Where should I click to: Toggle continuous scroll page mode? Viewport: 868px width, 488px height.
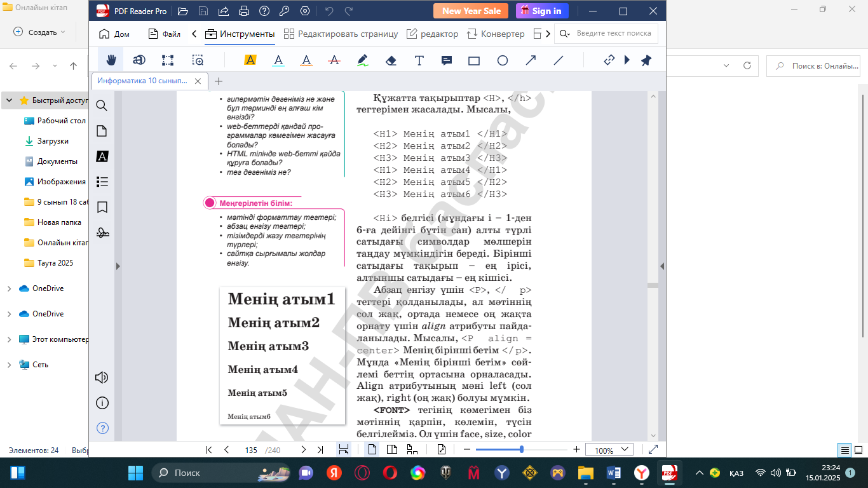(x=344, y=450)
